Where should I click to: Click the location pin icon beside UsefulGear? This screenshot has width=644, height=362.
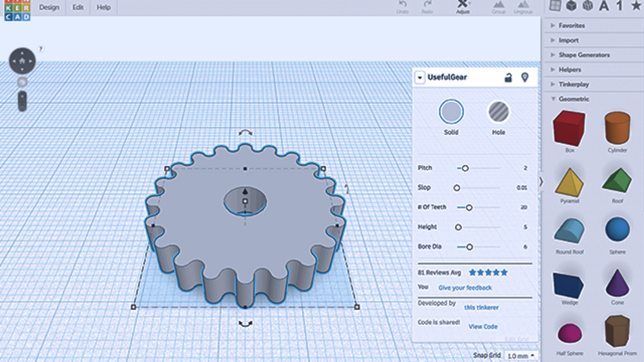(x=525, y=77)
